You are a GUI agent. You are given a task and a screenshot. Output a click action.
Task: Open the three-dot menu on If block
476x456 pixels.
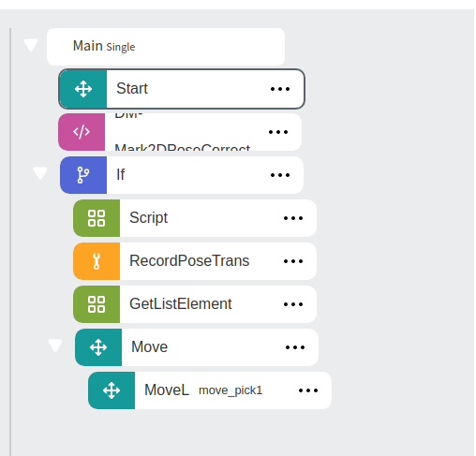pos(280,175)
